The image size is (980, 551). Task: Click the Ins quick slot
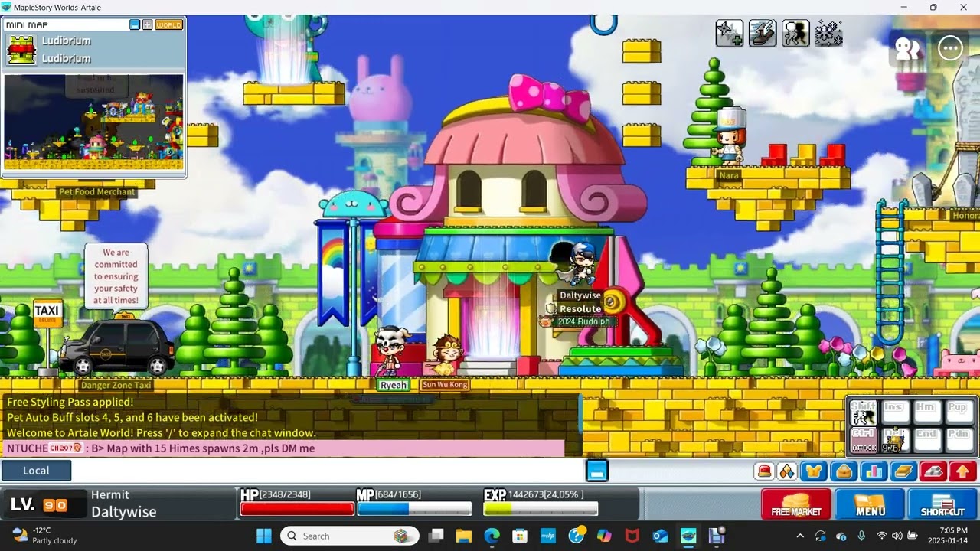click(895, 413)
